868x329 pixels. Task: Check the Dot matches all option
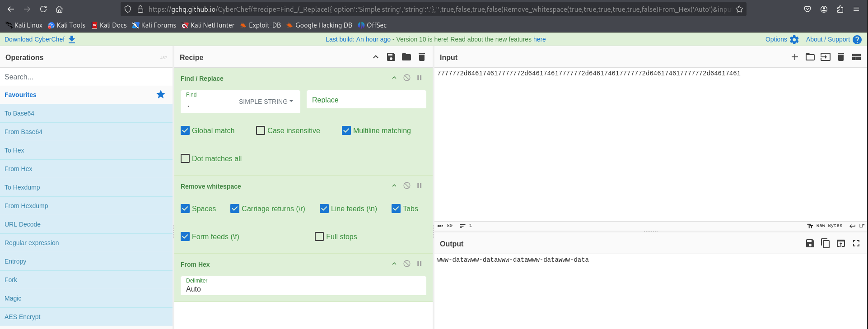185,158
